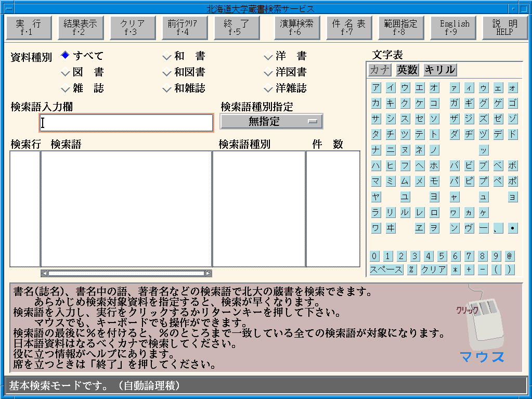Screen dimensions: 532x399
Task: Open 演算検索 f·6 search mode
Action: pos(297,28)
